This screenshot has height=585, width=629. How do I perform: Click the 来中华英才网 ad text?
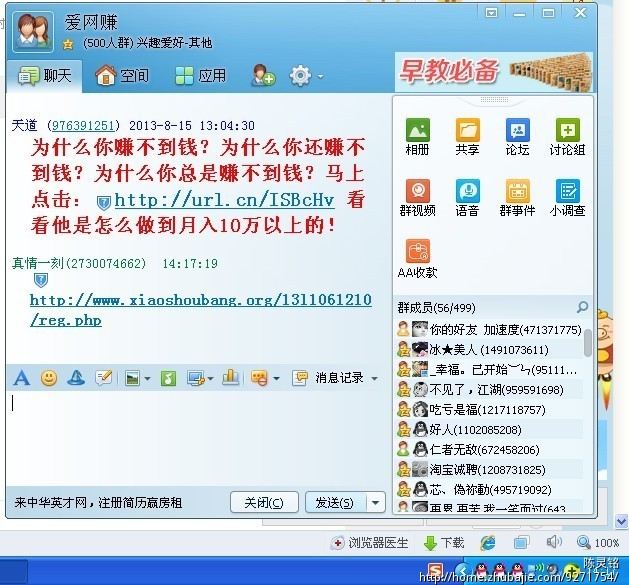click(x=98, y=502)
